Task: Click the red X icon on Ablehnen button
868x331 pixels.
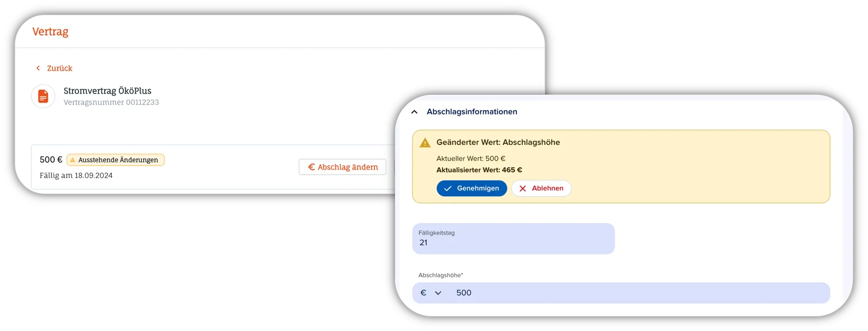Action: point(522,189)
